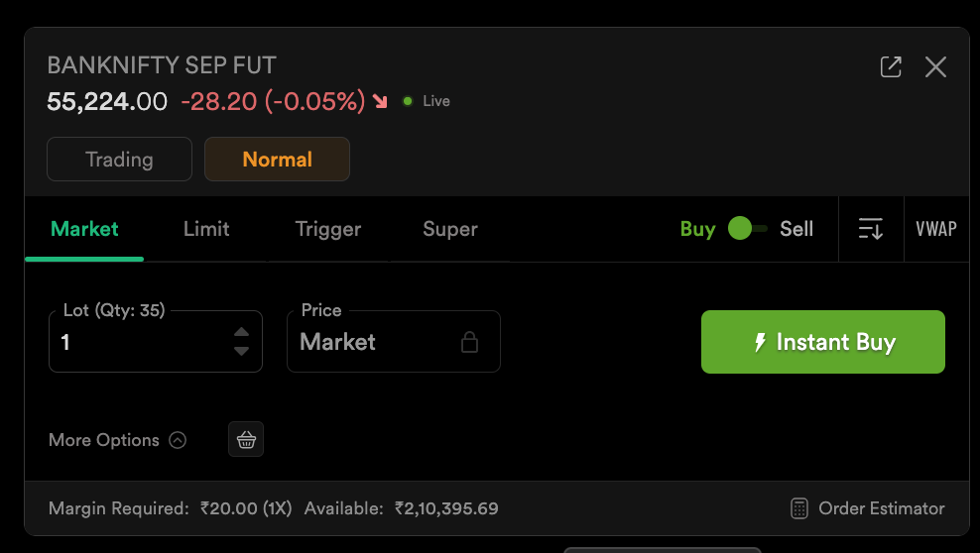Add order to basket icon
The height and width of the screenshot is (553, 980).
[246, 439]
